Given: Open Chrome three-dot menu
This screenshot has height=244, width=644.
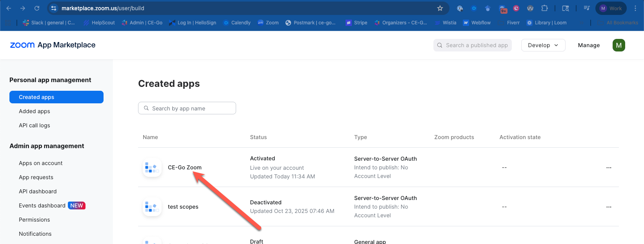Looking at the screenshot, I should [x=635, y=8].
